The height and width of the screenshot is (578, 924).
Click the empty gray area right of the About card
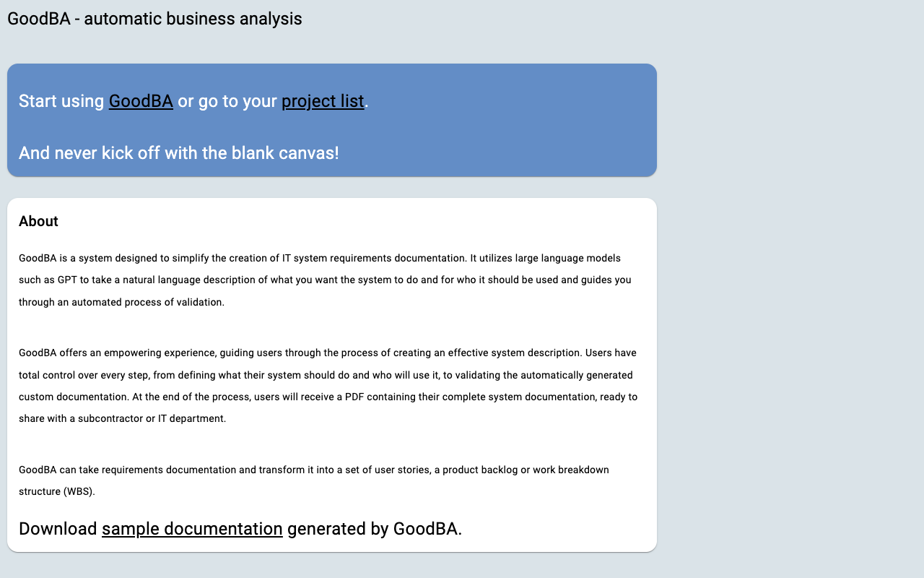[x=790, y=375]
